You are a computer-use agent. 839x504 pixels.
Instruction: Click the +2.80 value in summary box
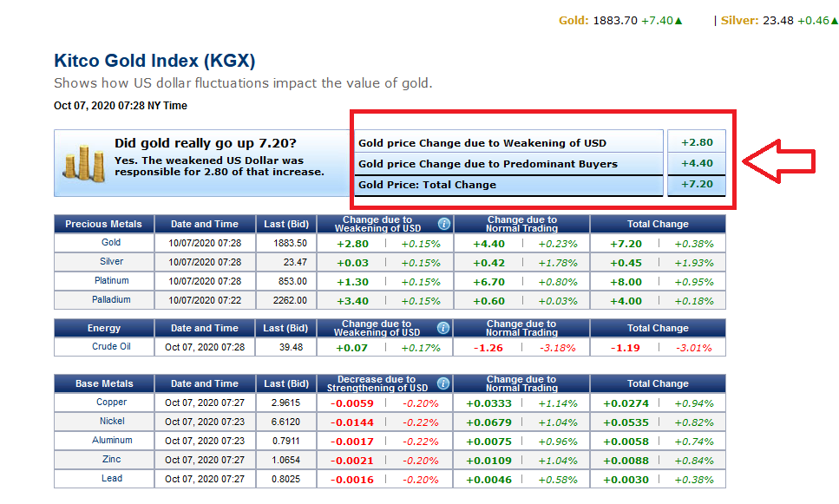pyautogui.click(x=697, y=143)
